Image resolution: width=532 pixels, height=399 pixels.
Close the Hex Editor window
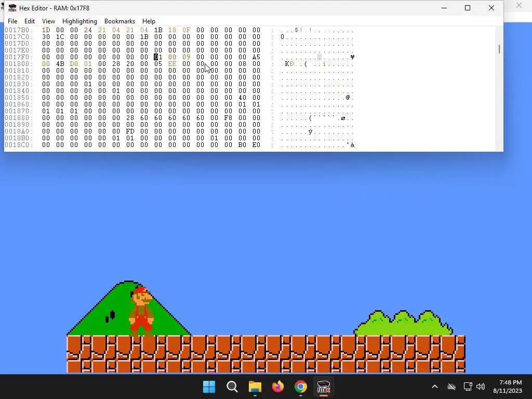[x=491, y=8]
